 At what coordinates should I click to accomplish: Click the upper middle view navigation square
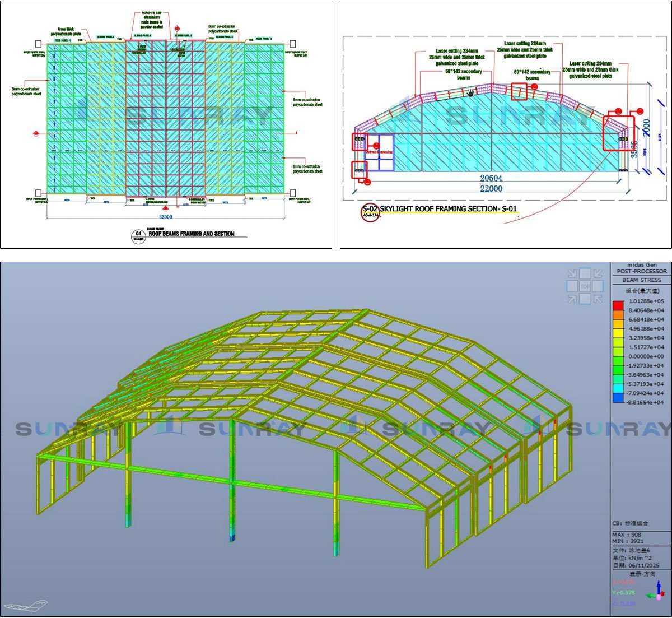[585, 273]
